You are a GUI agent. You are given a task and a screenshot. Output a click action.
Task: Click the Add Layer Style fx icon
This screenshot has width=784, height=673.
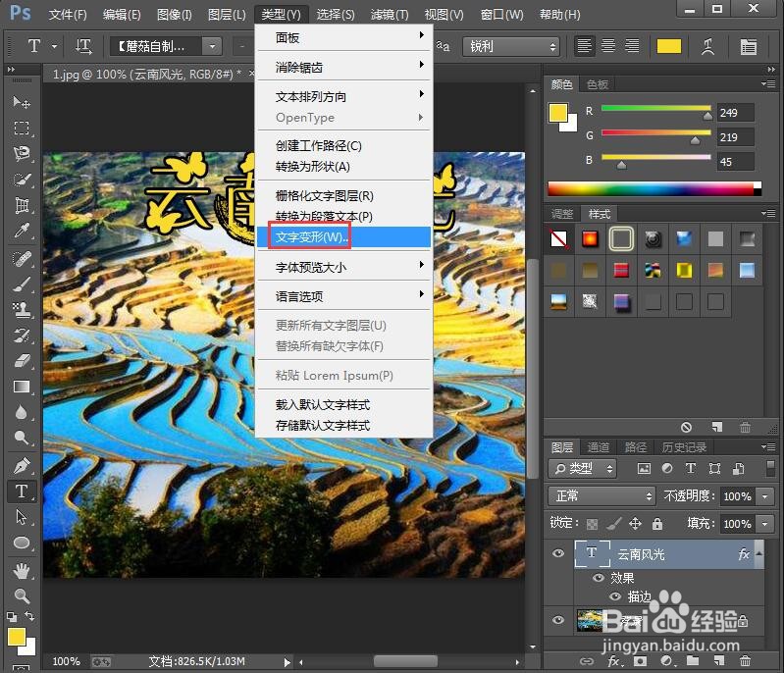pos(614,661)
